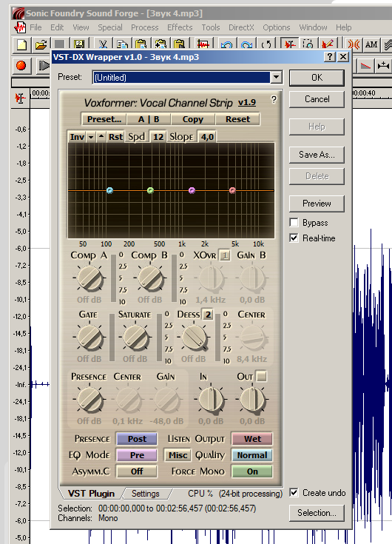Click the Slope value 4,0

(207, 137)
